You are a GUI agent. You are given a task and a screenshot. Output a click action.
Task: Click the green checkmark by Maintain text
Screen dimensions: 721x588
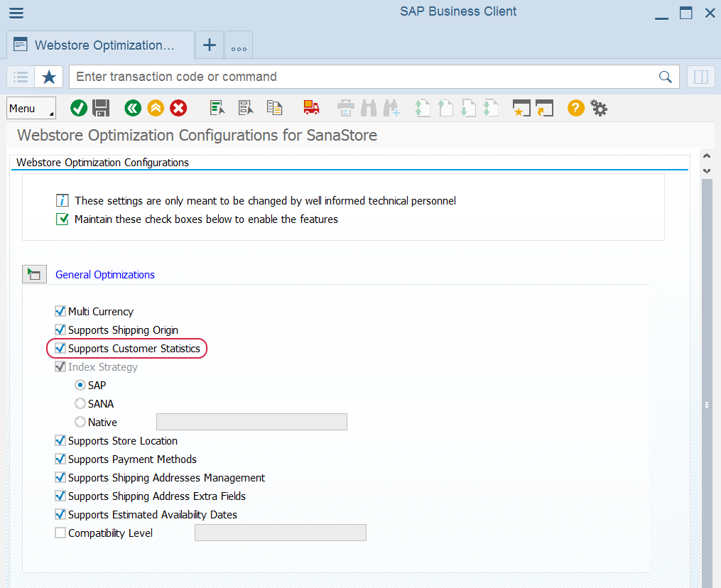click(x=62, y=219)
